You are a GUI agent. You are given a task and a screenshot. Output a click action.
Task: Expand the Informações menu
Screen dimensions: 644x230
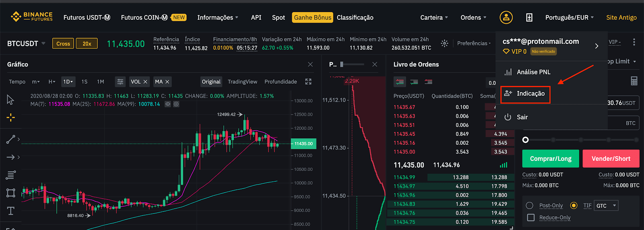pos(218,17)
